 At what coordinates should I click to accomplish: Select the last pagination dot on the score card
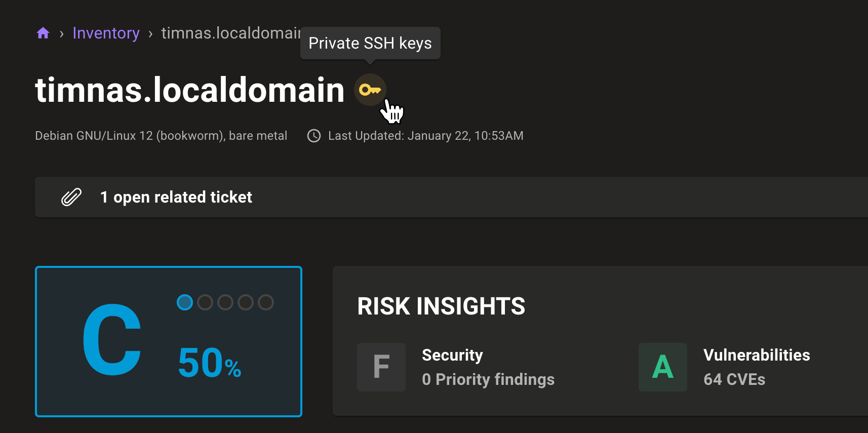266,302
